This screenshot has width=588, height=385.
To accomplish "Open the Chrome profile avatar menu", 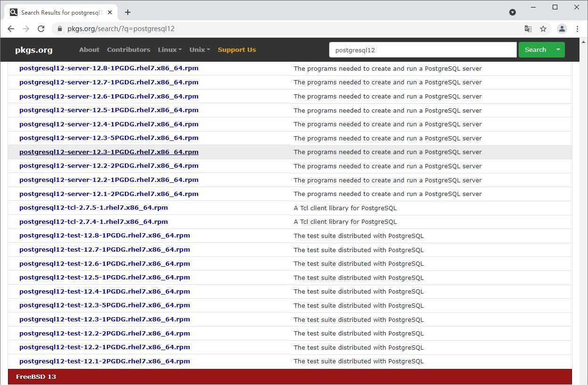I will tap(562, 29).
